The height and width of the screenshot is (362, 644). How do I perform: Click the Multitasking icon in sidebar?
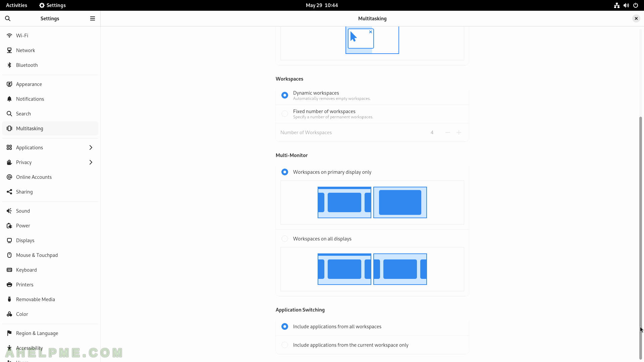pos(9,128)
